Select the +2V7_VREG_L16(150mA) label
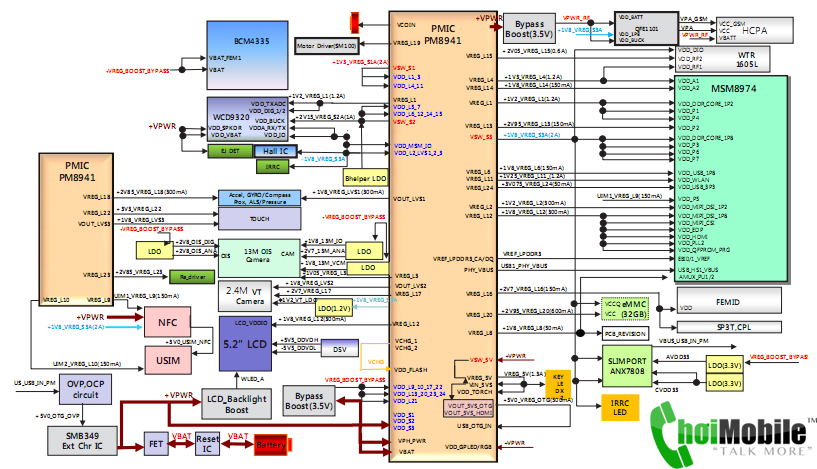Image resolution: width=817 pixels, height=469 pixels. 534,289
